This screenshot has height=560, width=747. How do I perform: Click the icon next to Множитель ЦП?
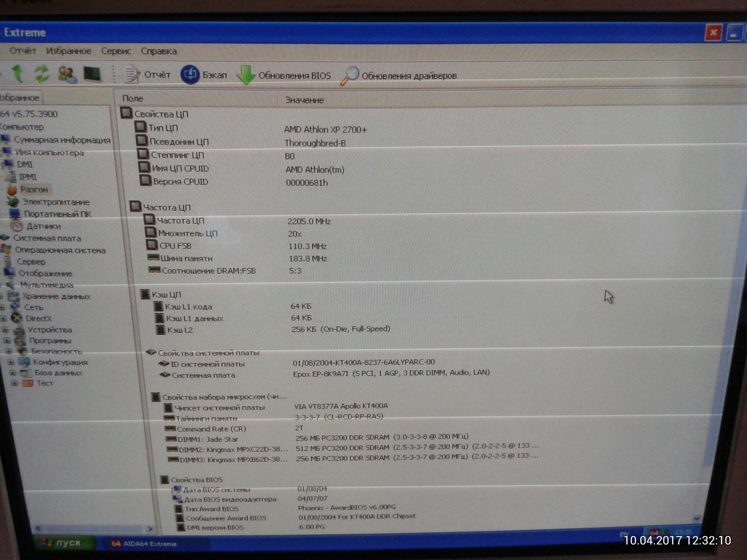pos(150,232)
